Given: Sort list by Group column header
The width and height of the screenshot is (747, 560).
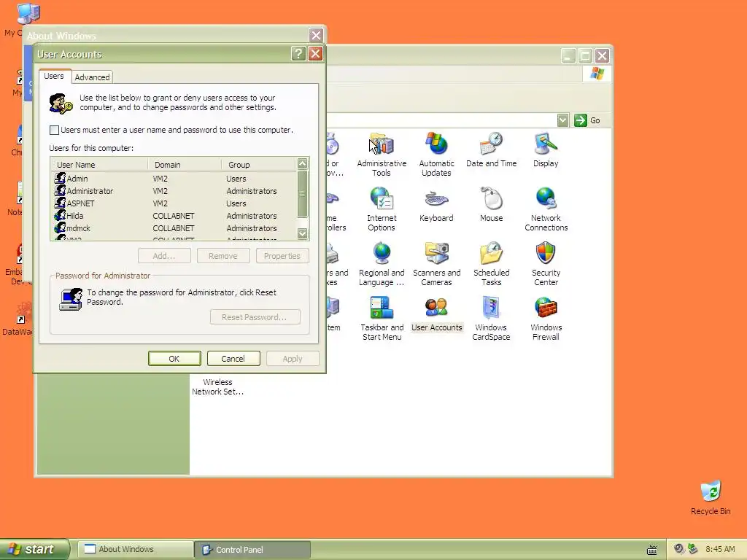Looking at the screenshot, I should tap(258, 165).
